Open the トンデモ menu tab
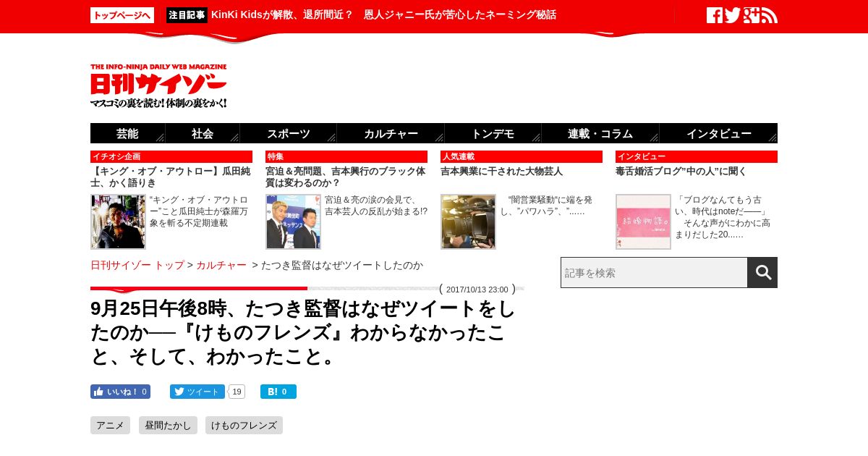 click(493, 133)
